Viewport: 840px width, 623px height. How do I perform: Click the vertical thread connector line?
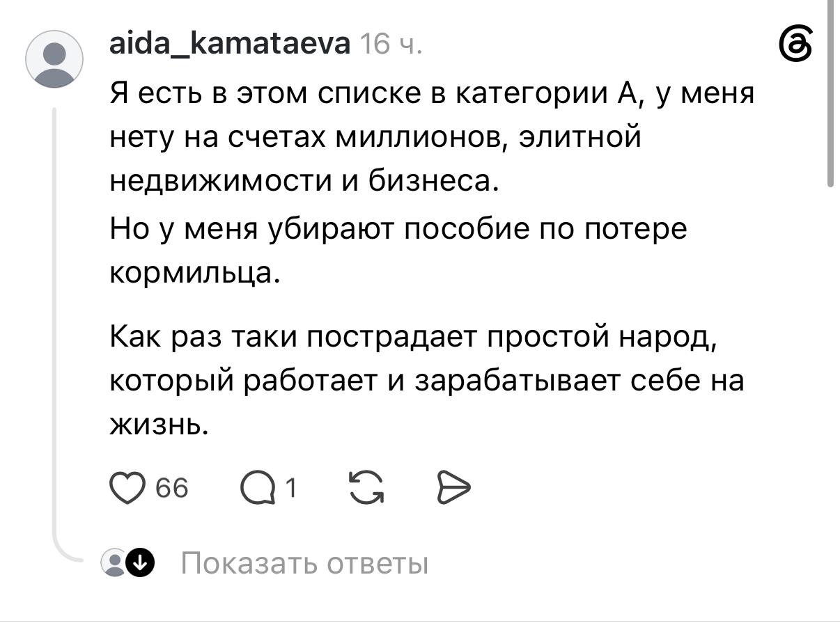pos(54,327)
